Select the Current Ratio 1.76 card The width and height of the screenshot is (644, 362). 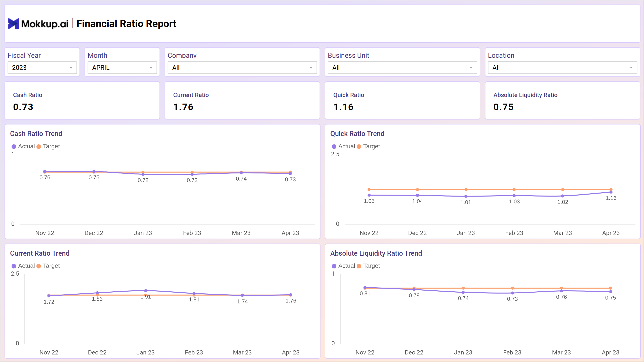point(242,101)
